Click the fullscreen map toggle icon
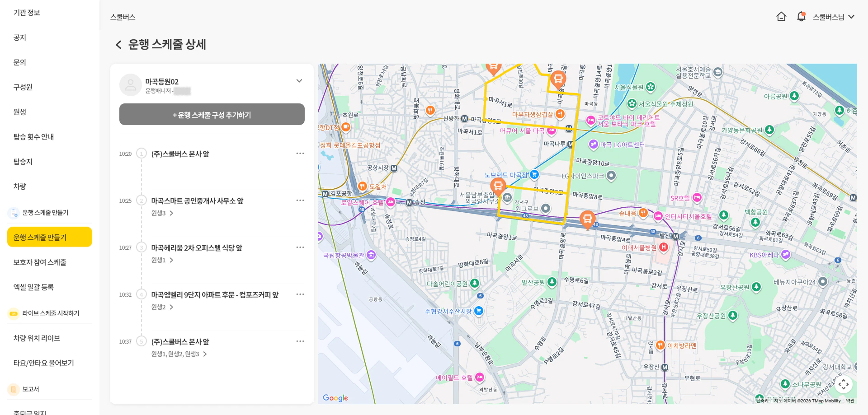The height and width of the screenshot is (415, 868). tap(843, 384)
